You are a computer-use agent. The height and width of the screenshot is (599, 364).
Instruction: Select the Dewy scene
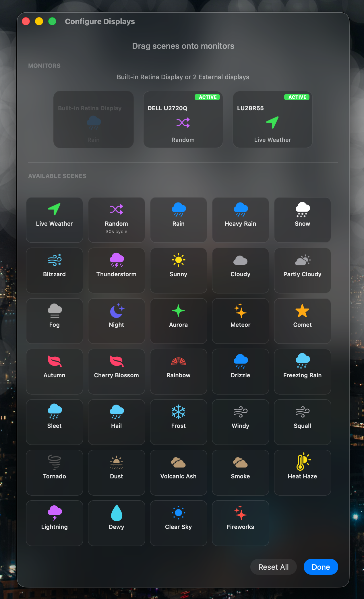coord(117,523)
